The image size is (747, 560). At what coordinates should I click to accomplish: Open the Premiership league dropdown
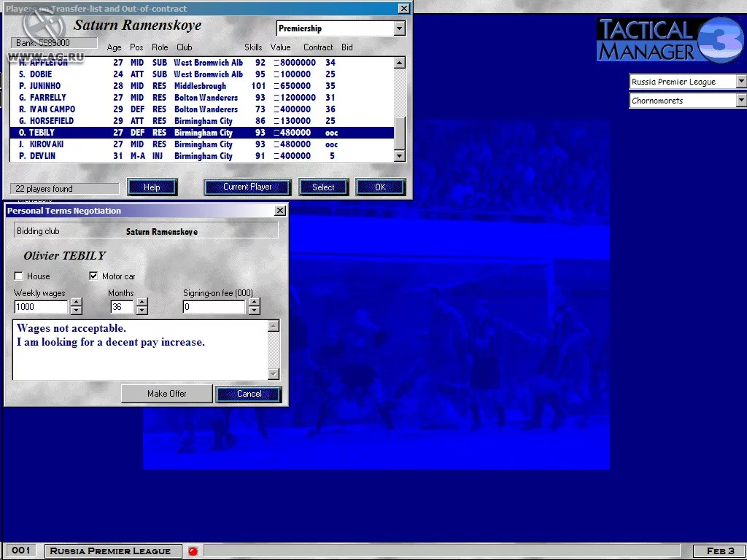[400, 28]
